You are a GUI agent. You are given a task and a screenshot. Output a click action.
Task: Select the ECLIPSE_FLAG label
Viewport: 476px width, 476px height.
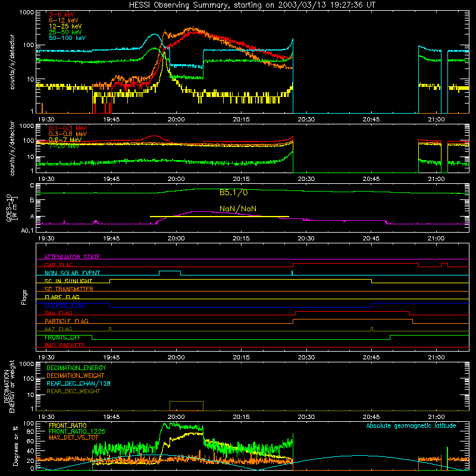(65, 305)
